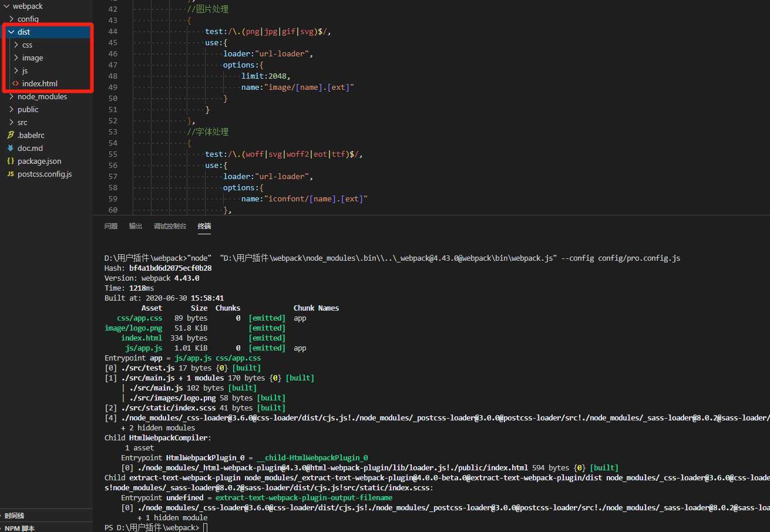Expand the css folder chevron
This screenshot has width=770, height=532.
[16, 45]
